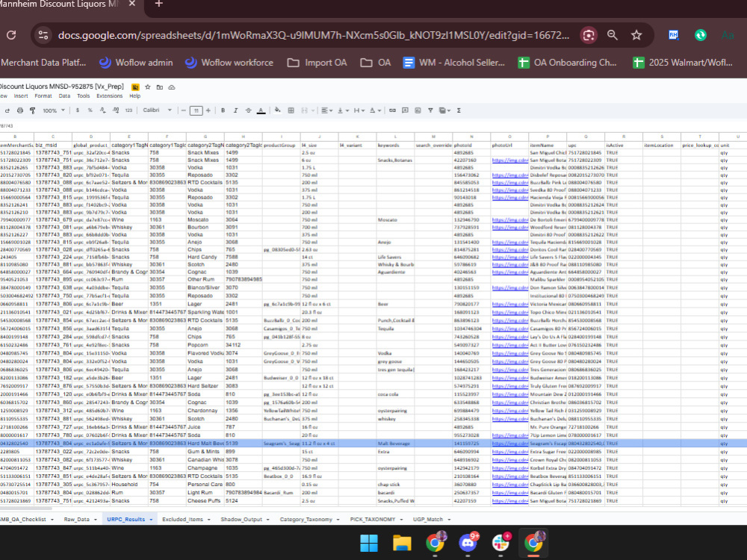Print the spreadsheet

click(x=20, y=111)
